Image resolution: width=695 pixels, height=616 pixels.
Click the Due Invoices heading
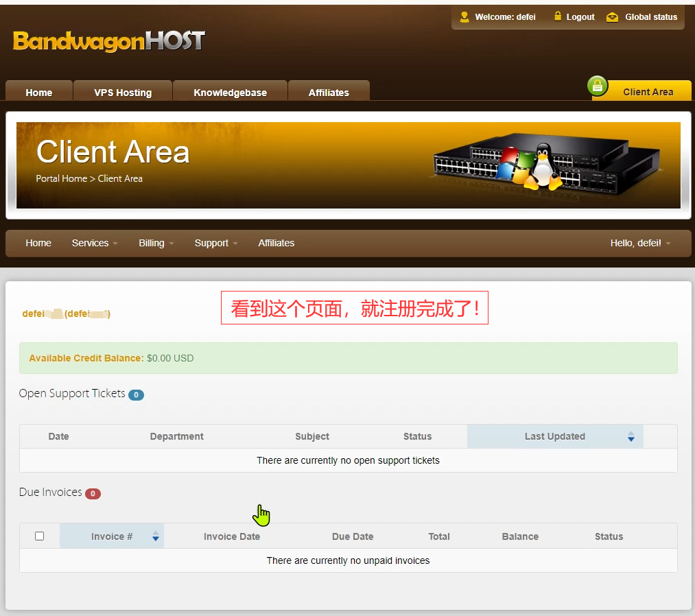tap(51, 492)
